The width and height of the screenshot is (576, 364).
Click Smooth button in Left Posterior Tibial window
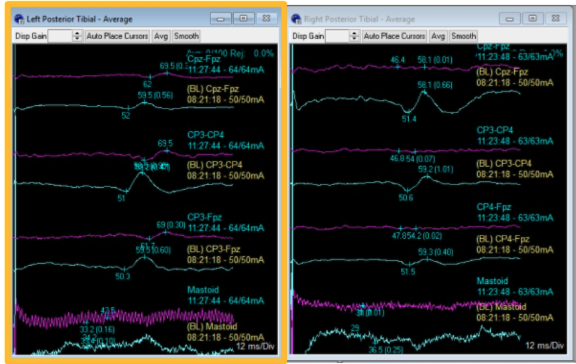coord(186,36)
